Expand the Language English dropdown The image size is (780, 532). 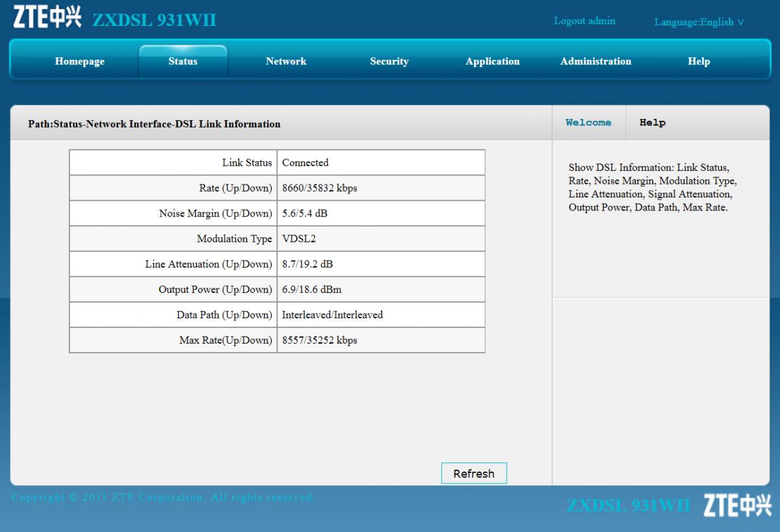tap(699, 22)
